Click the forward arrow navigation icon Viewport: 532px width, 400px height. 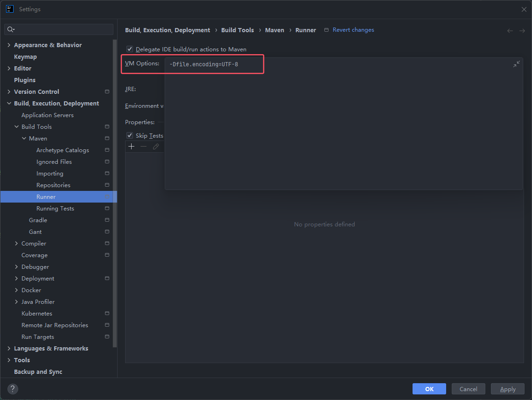(x=522, y=30)
